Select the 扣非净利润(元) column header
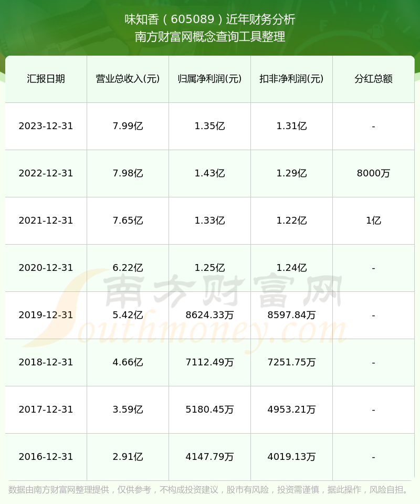This screenshot has width=420, height=504. click(x=291, y=79)
